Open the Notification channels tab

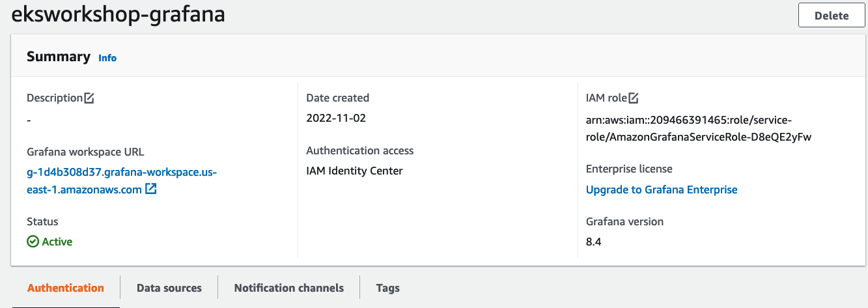[289, 288]
